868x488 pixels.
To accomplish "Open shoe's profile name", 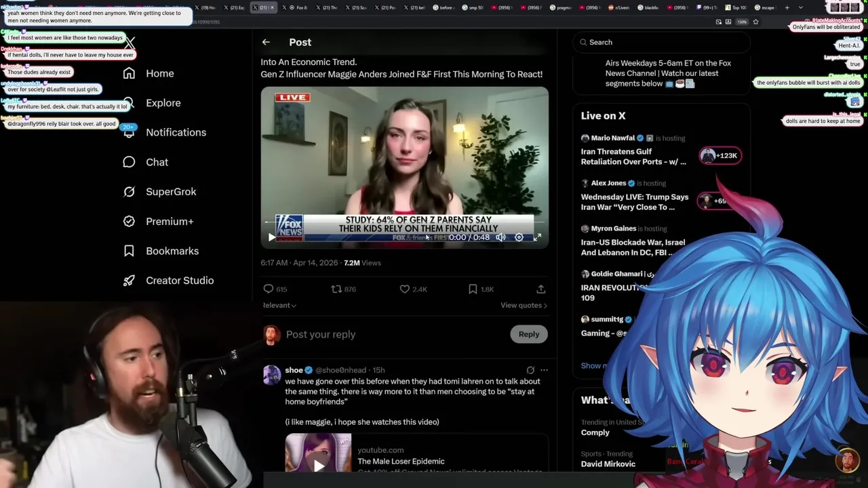I will coord(294,370).
